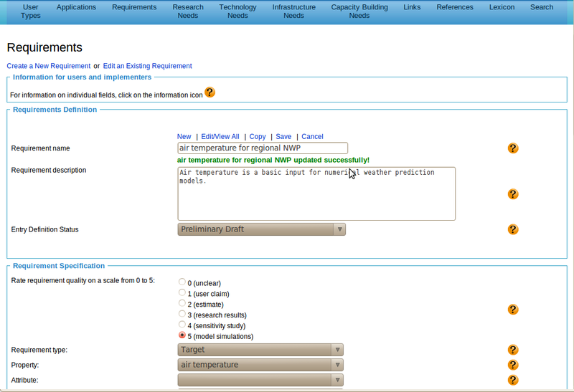Open the Entry Definition Status dropdown

click(261, 229)
